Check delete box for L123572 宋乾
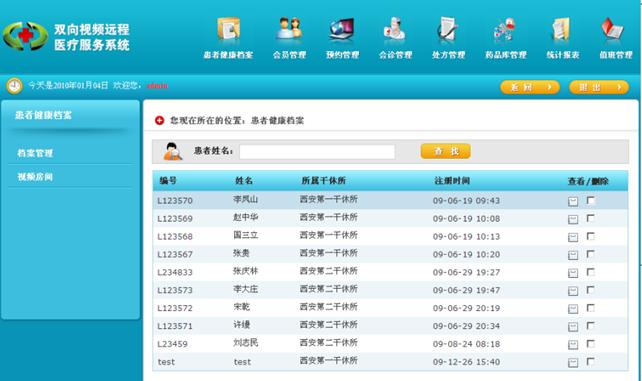This screenshot has width=642, height=381. click(x=591, y=308)
